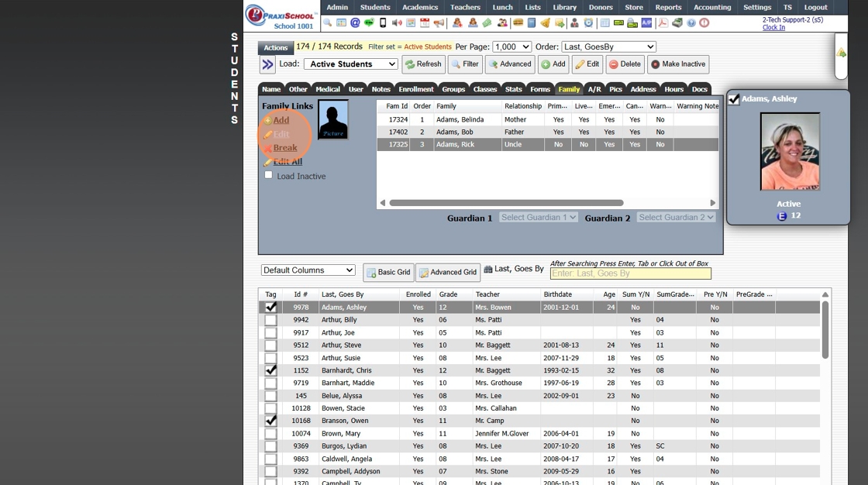The width and height of the screenshot is (868, 485).
Task: Untag the Branson, Owen row checkbox
Action: pyautogui.click(x=270, y=421)
